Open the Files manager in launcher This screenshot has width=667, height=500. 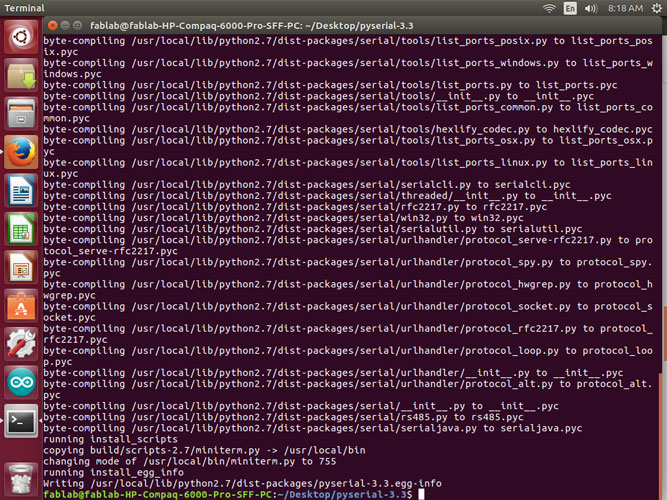coord(21,114)
